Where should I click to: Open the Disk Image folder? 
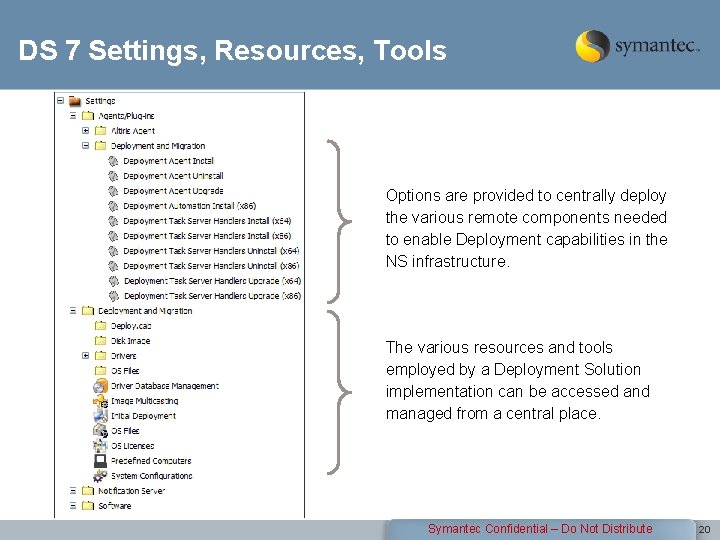pyautogui.click(x=100, y=341)
